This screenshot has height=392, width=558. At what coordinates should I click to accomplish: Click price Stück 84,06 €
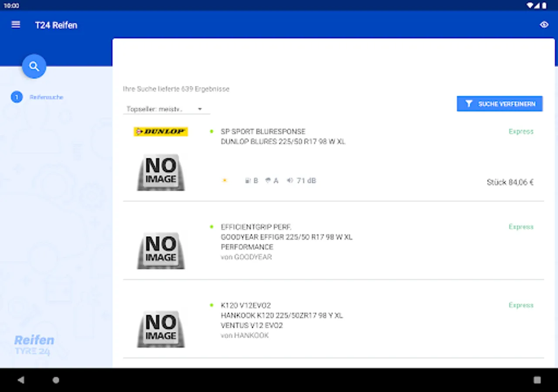point(510,182)
